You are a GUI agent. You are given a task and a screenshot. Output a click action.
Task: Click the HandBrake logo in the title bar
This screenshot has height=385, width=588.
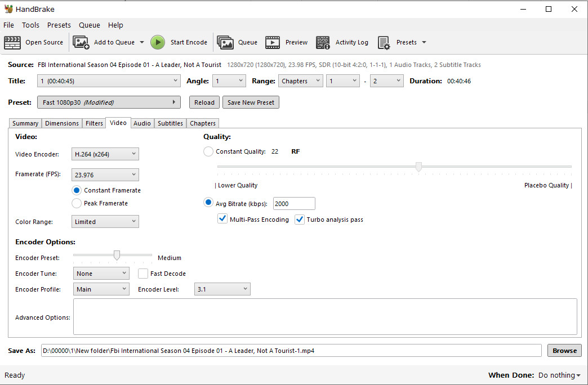point(8,9)
